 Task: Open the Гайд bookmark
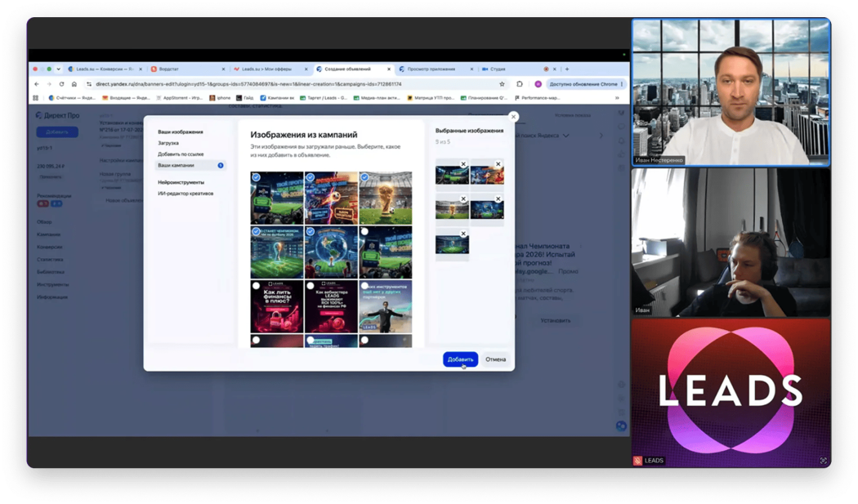pyautogui.click(x=244, y=98)
